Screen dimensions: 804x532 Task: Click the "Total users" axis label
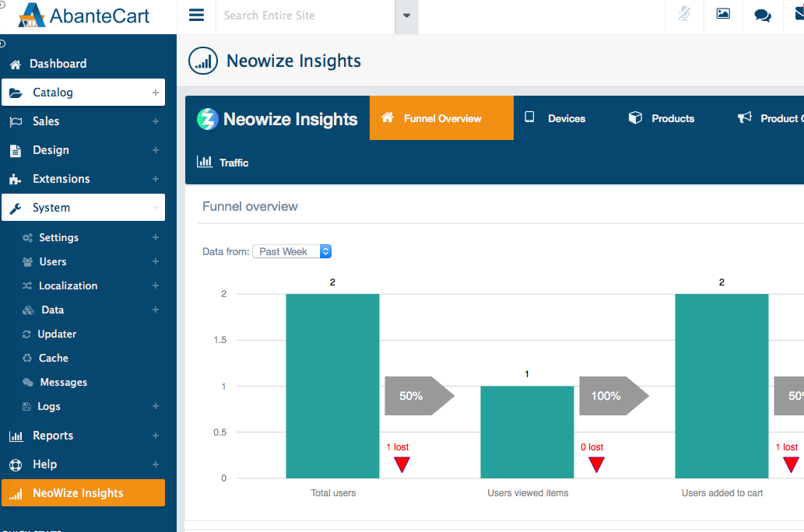pyautogui.click(x=333, y=493)
